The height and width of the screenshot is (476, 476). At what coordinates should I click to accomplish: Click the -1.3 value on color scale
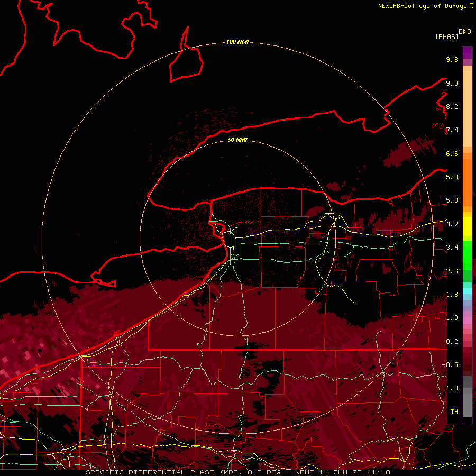click(450, 388)
